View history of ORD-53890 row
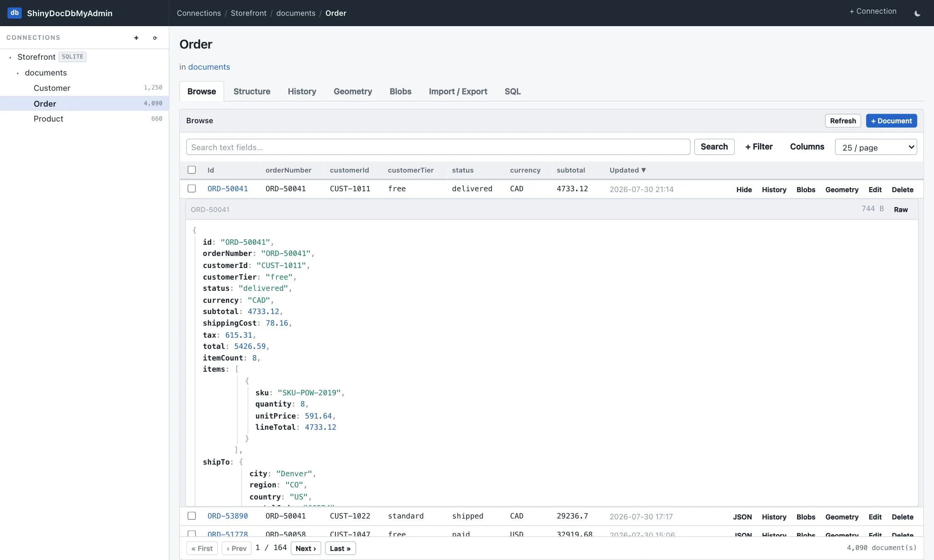Viewport: 934px width, 560px height. (x=774, y=517)
